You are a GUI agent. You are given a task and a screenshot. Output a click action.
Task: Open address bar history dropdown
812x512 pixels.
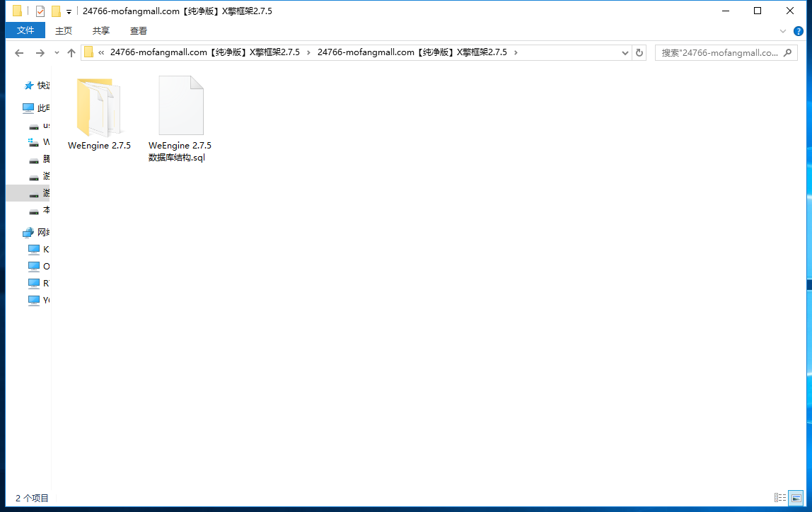pos(625,53)
